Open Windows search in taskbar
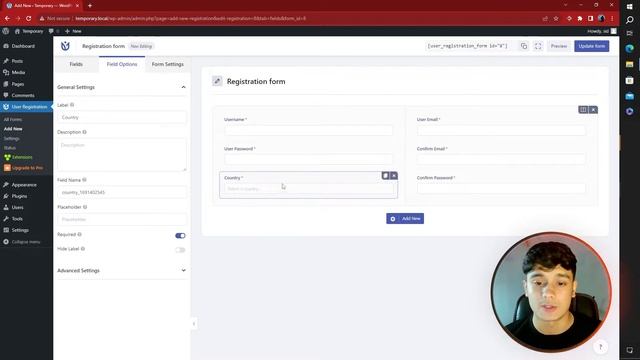The height and width of the screenshot is (360, 640). pos(629,20)
